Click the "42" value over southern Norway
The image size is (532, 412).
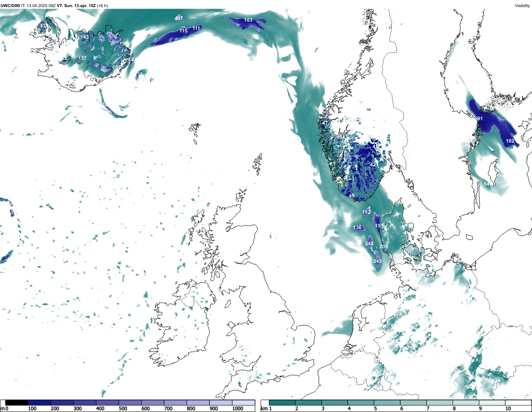[x=373, y=165]
